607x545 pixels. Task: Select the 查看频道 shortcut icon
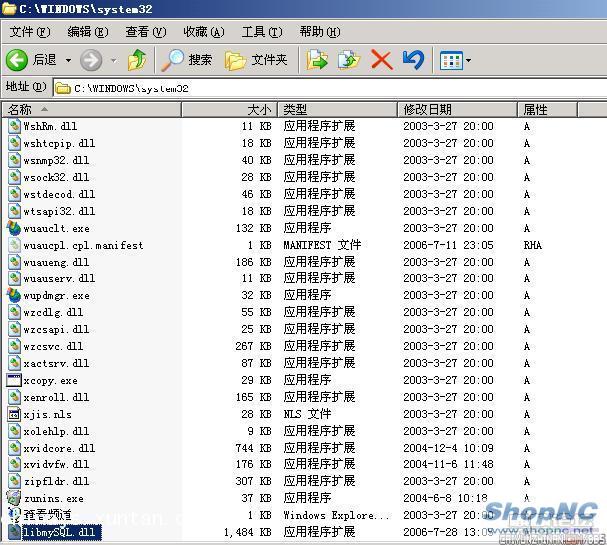pos(14,515)
